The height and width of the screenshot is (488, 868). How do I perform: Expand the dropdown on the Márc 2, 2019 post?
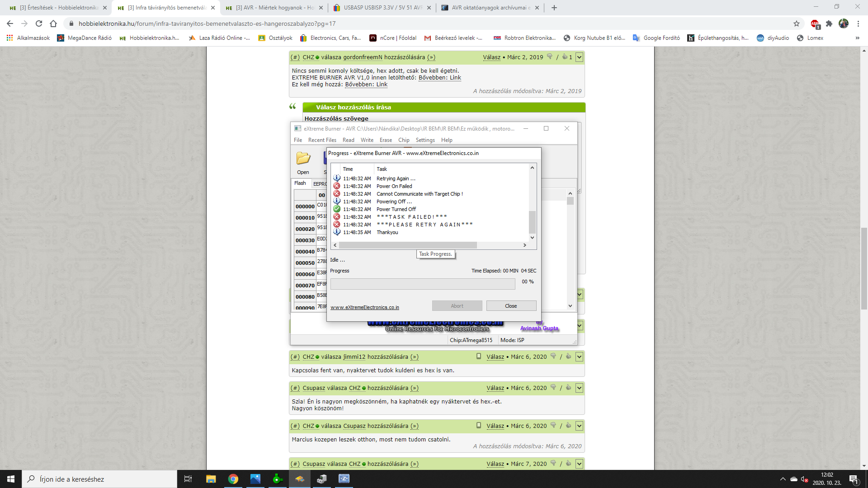click(x=579, y=57)
